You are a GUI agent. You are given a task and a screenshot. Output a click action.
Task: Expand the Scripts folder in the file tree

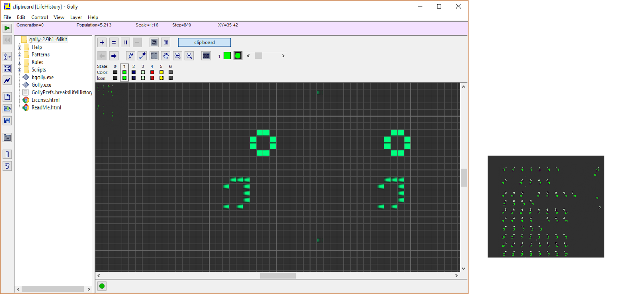19,69
